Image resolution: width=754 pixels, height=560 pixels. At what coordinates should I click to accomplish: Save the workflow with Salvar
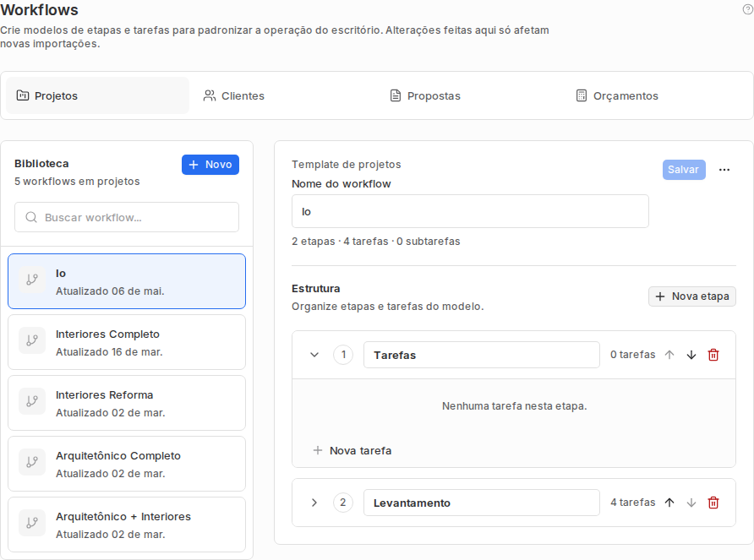pos(684,170)
